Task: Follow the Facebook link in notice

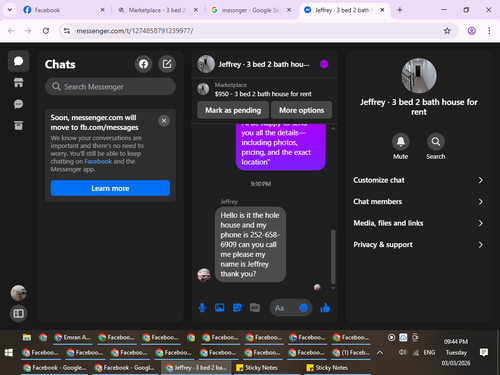Action: point(98,161)
